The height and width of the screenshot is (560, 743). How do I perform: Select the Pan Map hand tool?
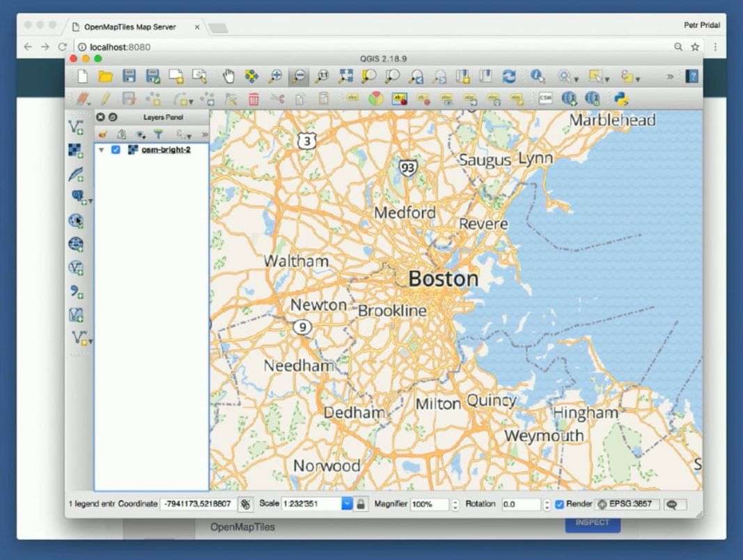229,77
